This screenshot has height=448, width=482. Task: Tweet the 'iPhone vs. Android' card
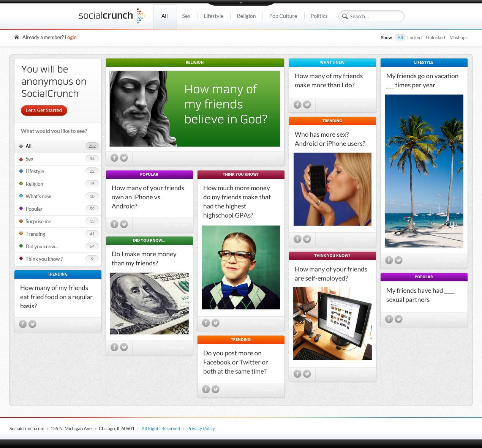coord(124,224)
